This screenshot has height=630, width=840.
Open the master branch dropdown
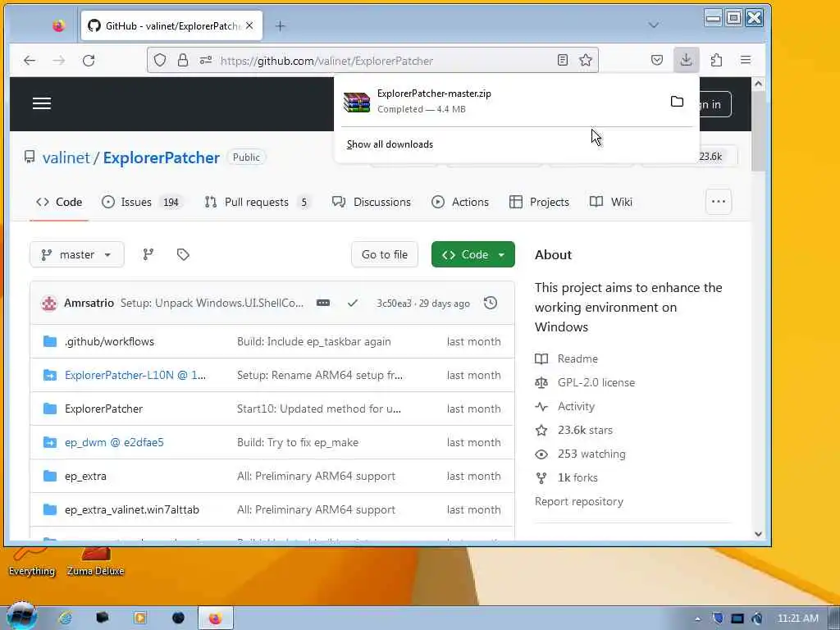point(77,254)
